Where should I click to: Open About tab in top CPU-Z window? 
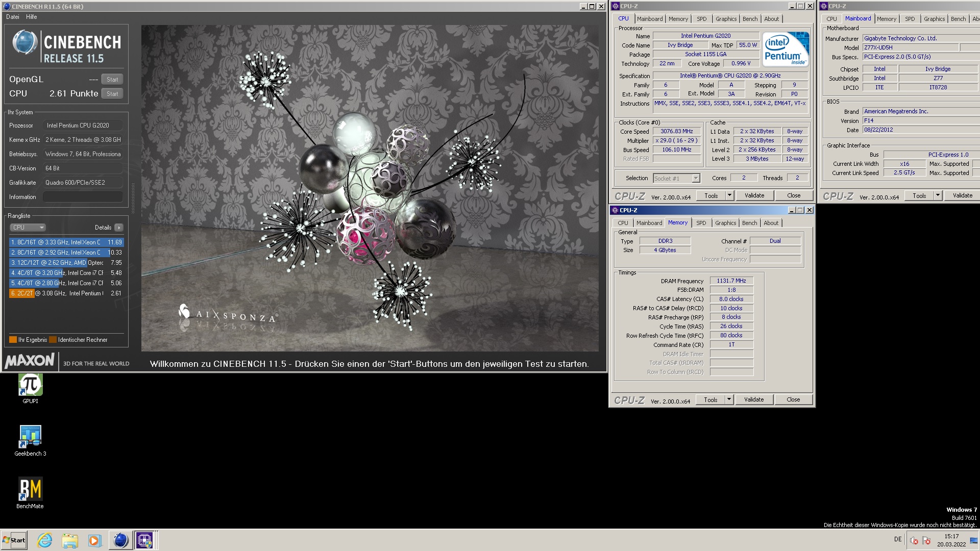point(771,19)
